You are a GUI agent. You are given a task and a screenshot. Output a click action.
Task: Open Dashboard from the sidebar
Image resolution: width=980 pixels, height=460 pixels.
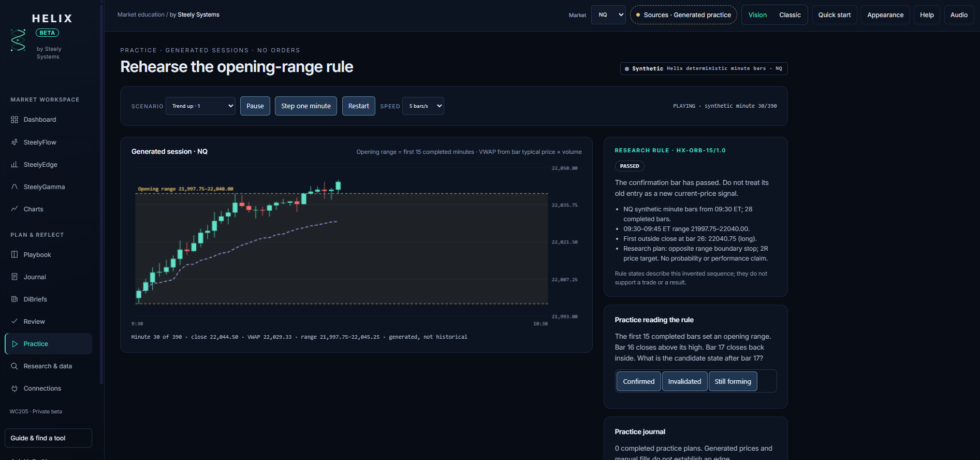48,120
